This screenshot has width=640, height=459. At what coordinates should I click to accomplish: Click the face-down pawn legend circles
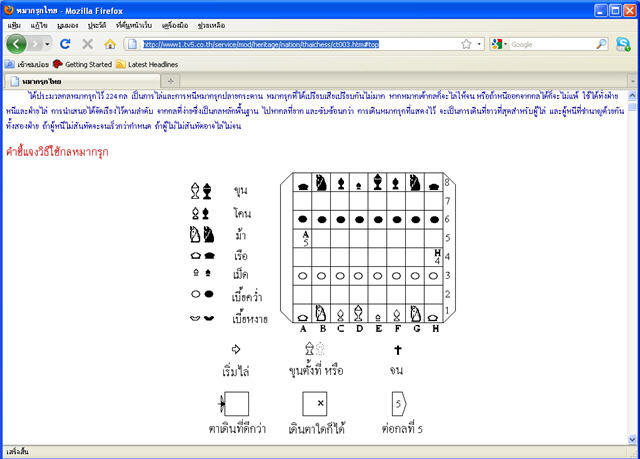202,294
